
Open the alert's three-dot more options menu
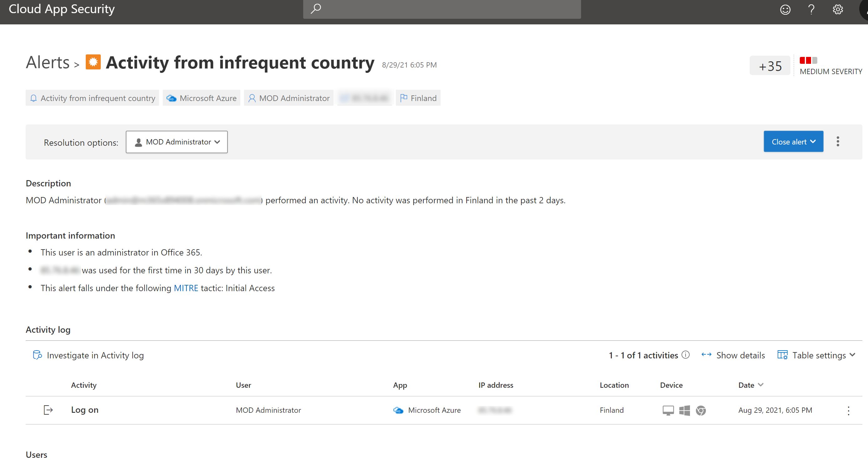point(838,141)
